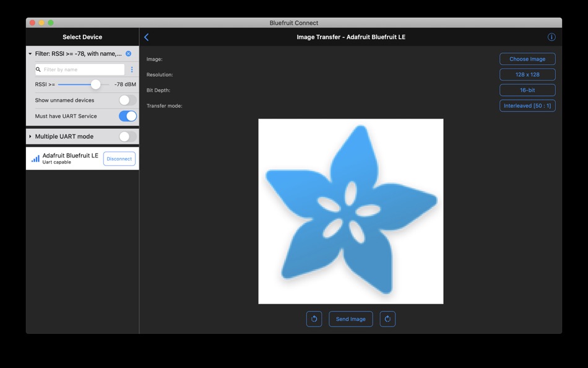The image size is (588, 368).
Task: Clear the RSSI filter using the x icon
Action: 128,54
